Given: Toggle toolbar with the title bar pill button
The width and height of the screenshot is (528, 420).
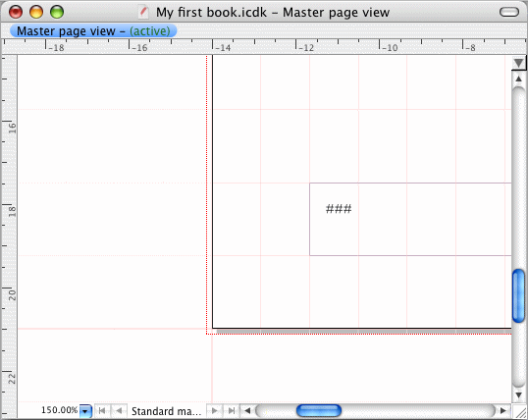Looking at the screenshot, I should (509, 12).
